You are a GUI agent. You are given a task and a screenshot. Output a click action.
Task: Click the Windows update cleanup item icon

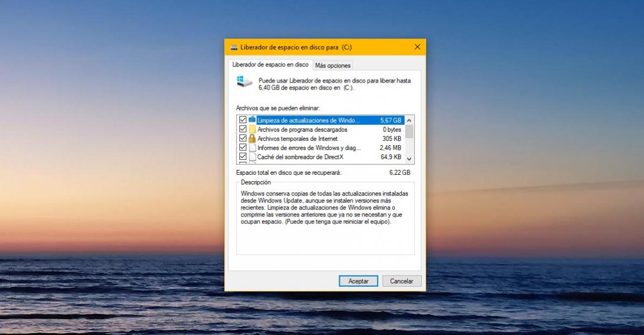(252, 120)
